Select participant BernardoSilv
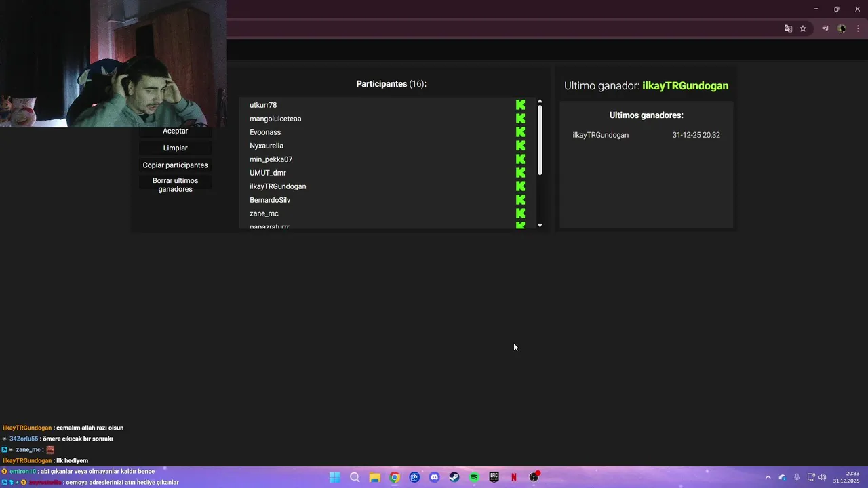Image resolution: width=868 pixels, height=488 pixels. (x=270, y=200)
